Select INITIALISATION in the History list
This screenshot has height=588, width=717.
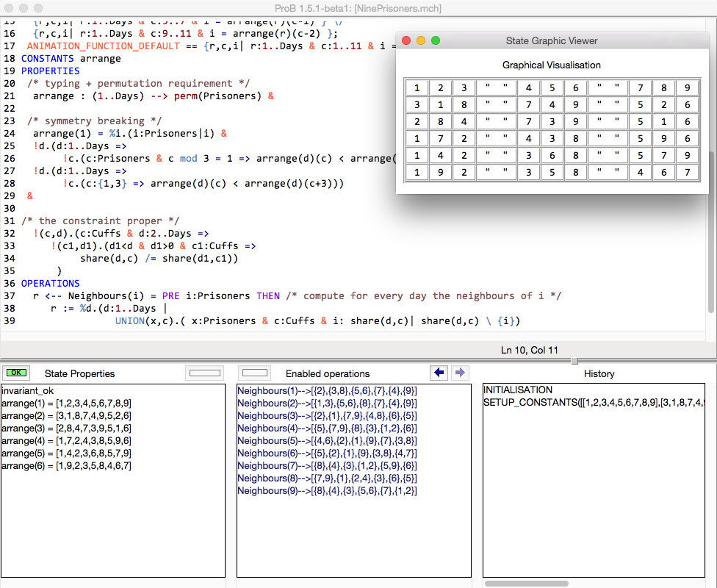coord(518,390)
